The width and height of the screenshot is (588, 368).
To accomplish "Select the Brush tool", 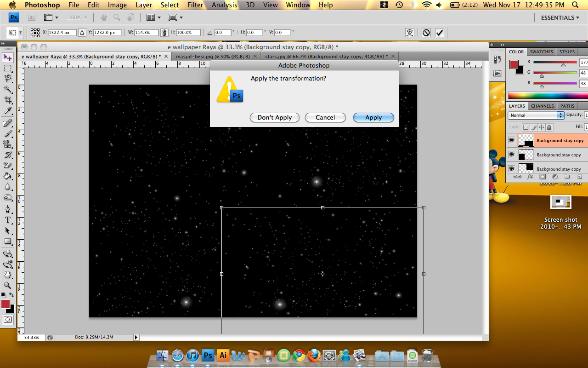I will click(x=8, y=133).
